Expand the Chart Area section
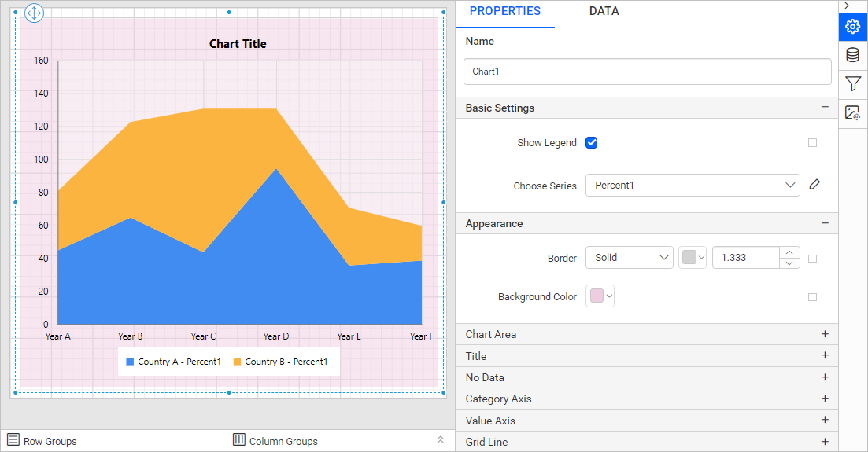 pyautogui.click(x=825, y=334)
